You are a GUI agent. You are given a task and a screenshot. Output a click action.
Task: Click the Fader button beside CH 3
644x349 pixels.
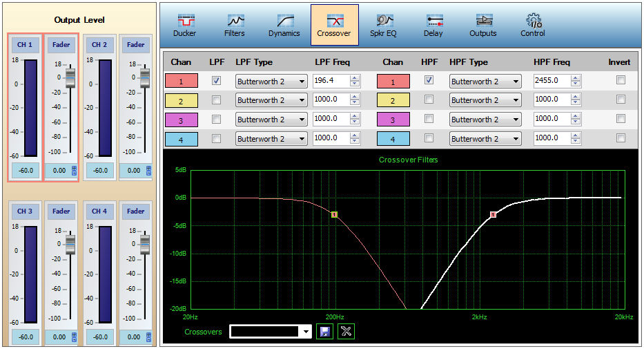point(61,211)
